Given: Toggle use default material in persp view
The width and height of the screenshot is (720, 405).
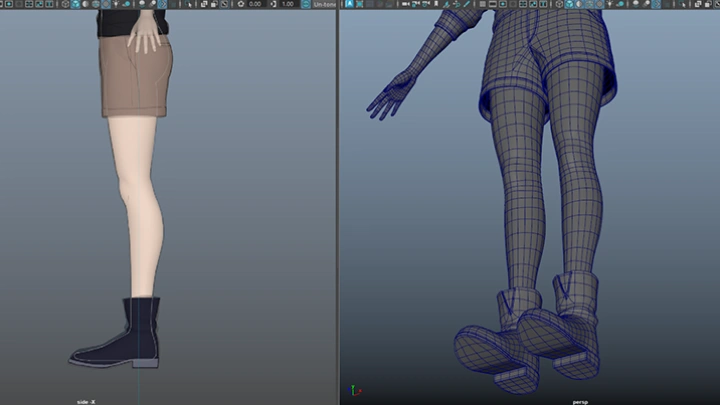Looking at the screenshot, I should (x=579, y=4).
